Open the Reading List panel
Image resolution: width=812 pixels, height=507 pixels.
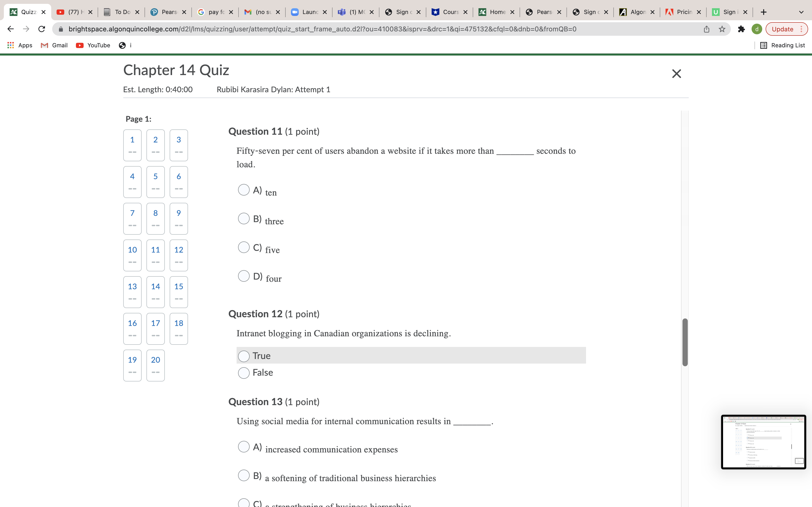tap(783, 45)
